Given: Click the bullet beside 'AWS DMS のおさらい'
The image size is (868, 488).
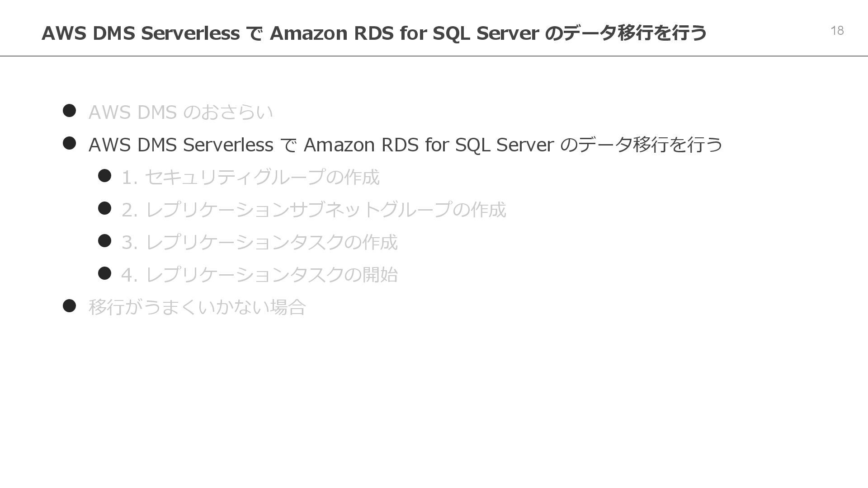Looking at the screenshot, I should [x=69, y=111].
